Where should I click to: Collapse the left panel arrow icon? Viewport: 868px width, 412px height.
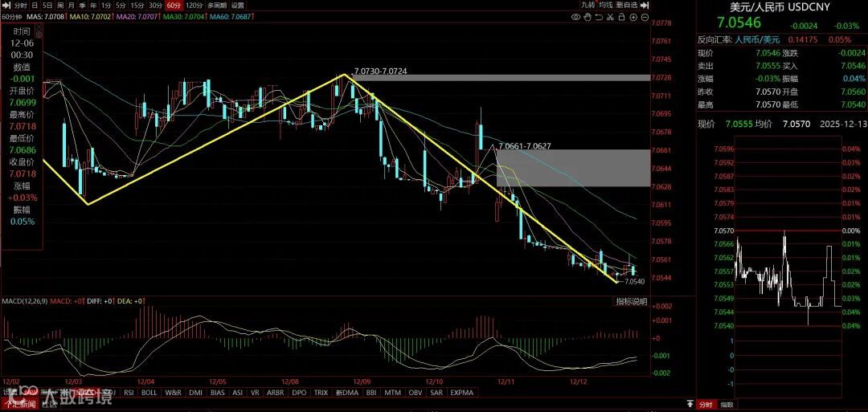coord(6,6)
